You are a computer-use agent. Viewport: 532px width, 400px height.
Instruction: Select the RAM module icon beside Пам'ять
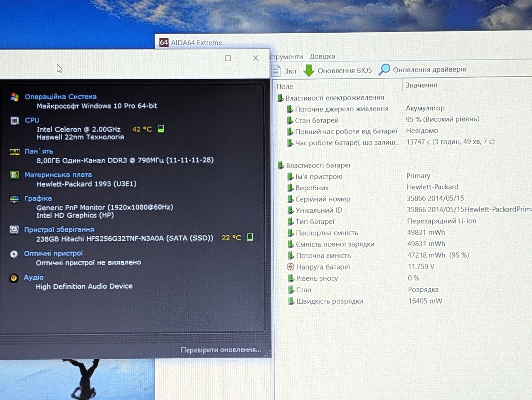pyautogui.click(x=15, y=152)
